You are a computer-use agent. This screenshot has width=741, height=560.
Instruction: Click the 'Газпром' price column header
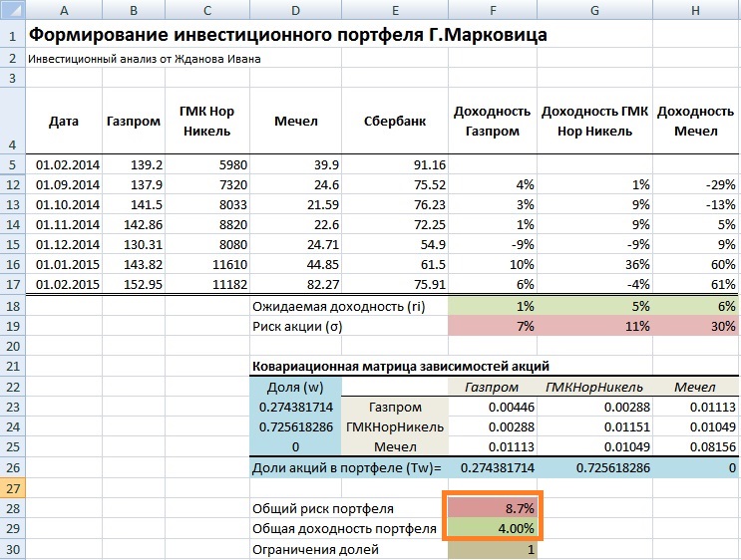134,121
